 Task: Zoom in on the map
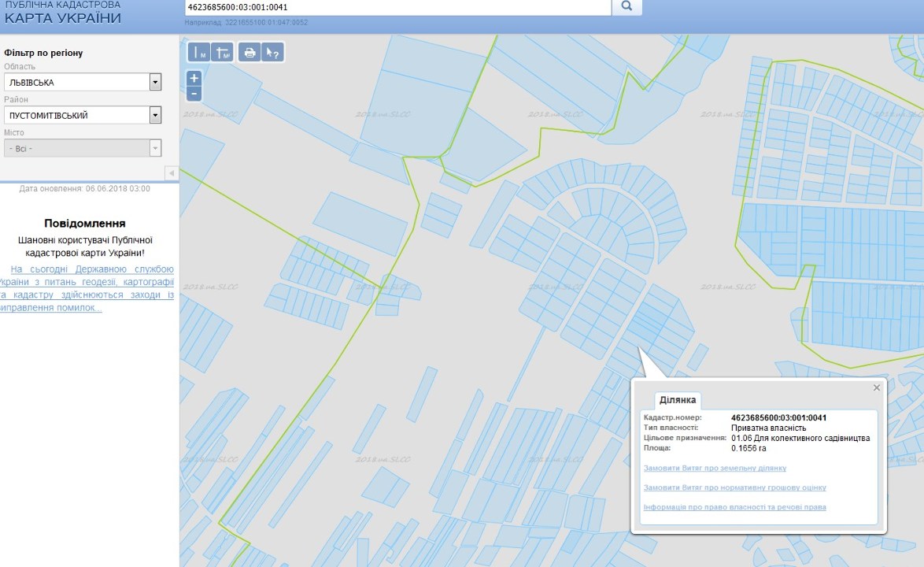coord(194,79)
